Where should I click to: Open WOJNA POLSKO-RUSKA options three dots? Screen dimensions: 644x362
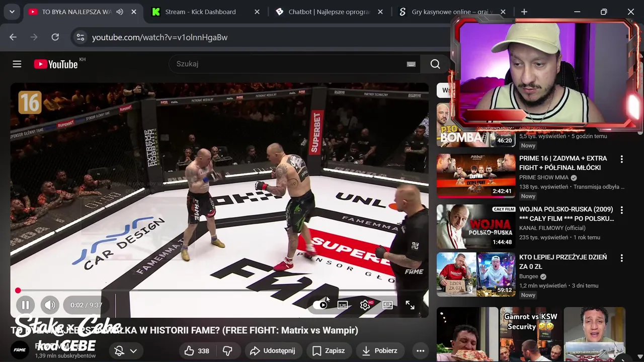pyautogui.click(x=621, y=210)
